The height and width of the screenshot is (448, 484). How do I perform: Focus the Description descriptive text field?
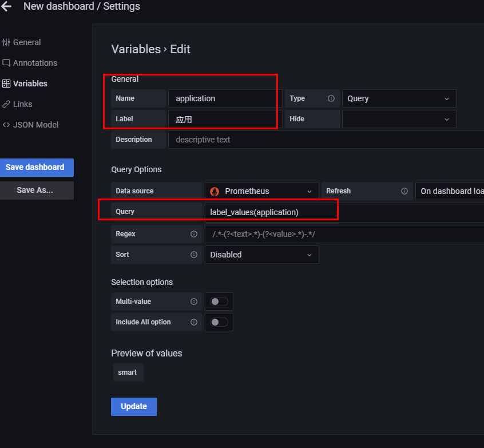[326, 140]
